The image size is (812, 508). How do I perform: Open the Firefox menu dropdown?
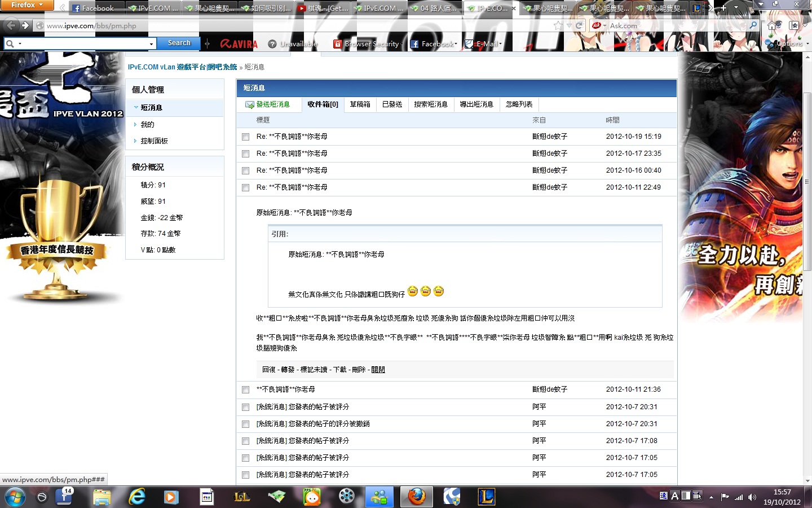27,5
